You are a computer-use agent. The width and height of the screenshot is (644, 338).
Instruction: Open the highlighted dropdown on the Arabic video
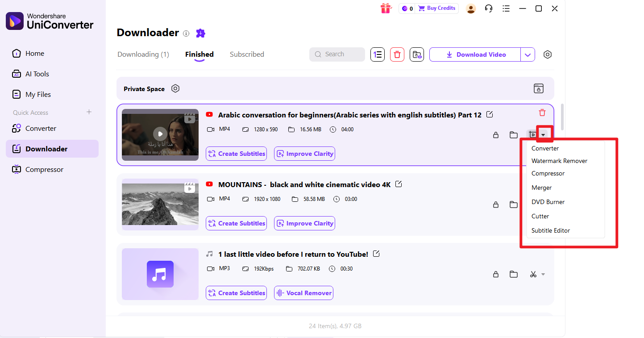544,134
